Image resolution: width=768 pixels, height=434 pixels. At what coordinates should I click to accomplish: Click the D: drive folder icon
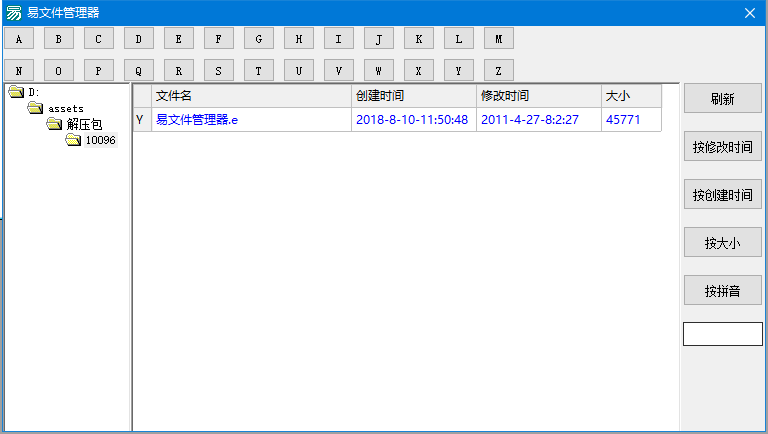pyautogui.click(x=16, y=92)
